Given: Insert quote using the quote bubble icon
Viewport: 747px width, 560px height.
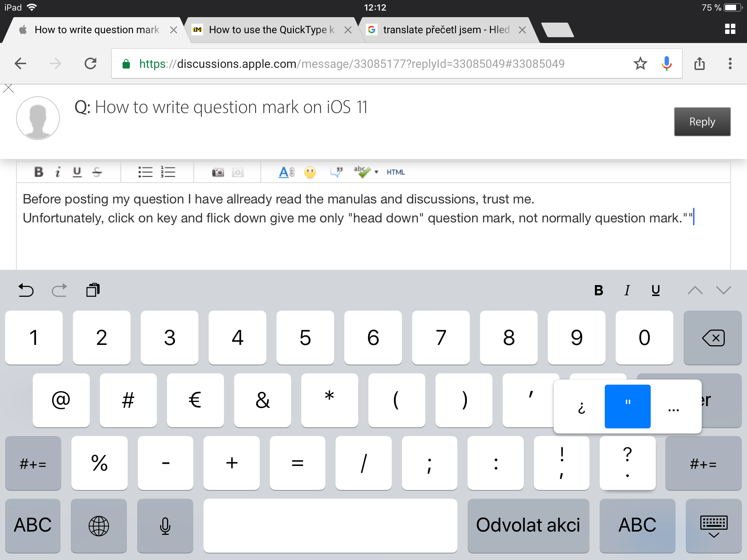Looking at the screenshot, I should coord(336,172).
